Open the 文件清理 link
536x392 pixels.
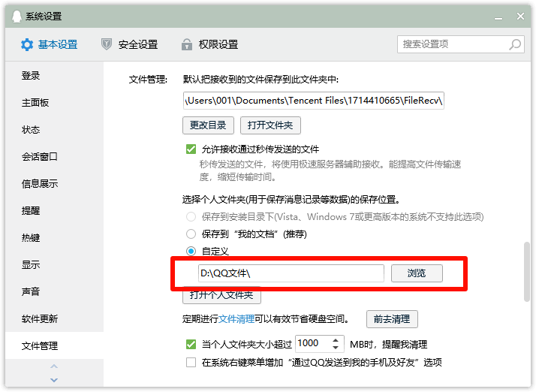pyautogui.click(x=236, y=319)
